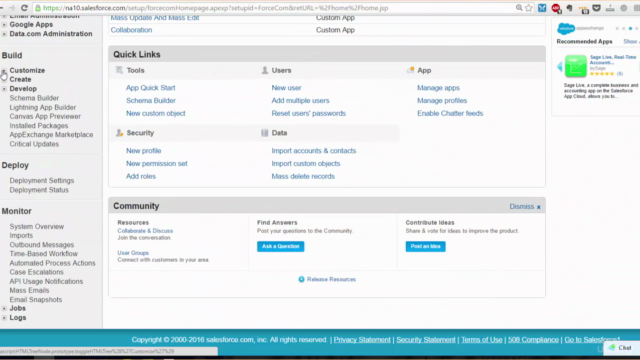This screenshot has height=360, width=640.
Task: Expand the Customize tree node
Action: (x=4, y=71)
